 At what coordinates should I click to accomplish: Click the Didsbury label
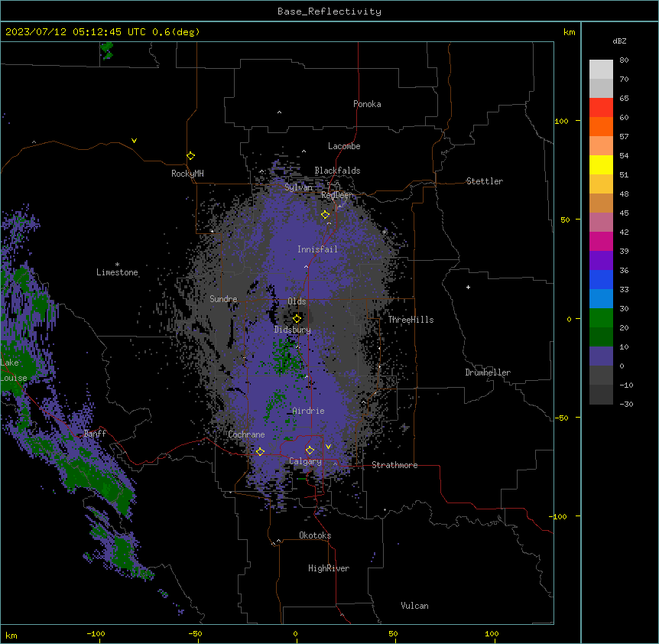point(293,330)
